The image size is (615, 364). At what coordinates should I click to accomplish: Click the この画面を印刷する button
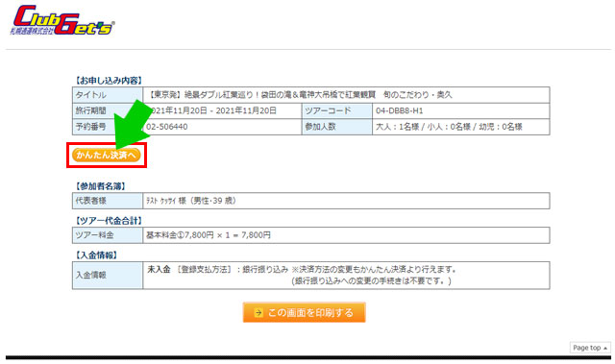pos(305,312)
